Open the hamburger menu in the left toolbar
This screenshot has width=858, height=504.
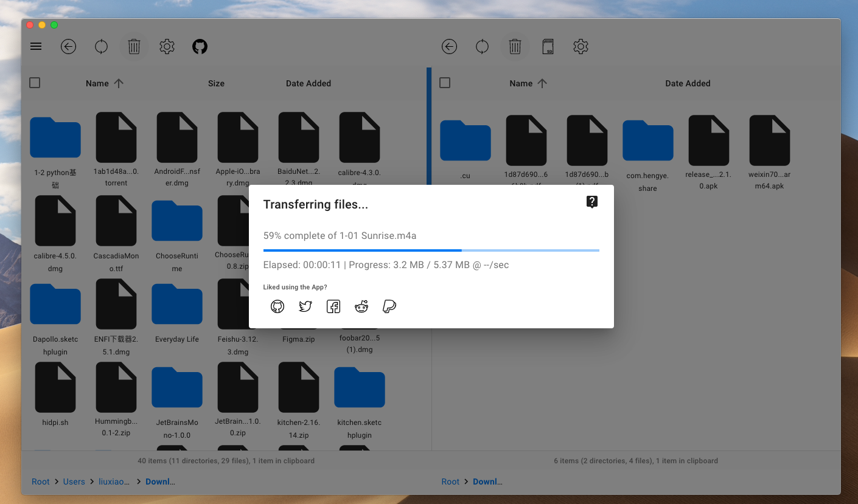pos(36,46)
